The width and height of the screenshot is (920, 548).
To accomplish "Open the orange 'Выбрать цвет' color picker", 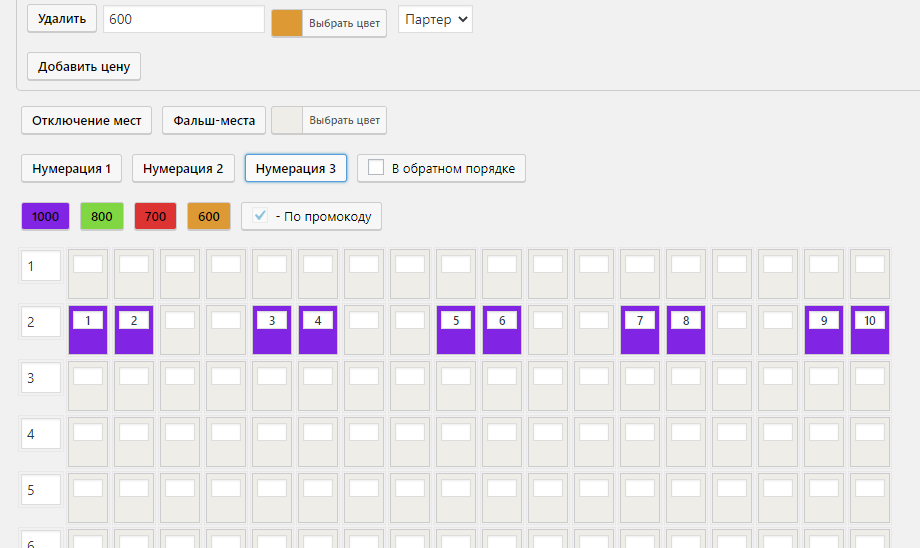I will pos(329,23).
